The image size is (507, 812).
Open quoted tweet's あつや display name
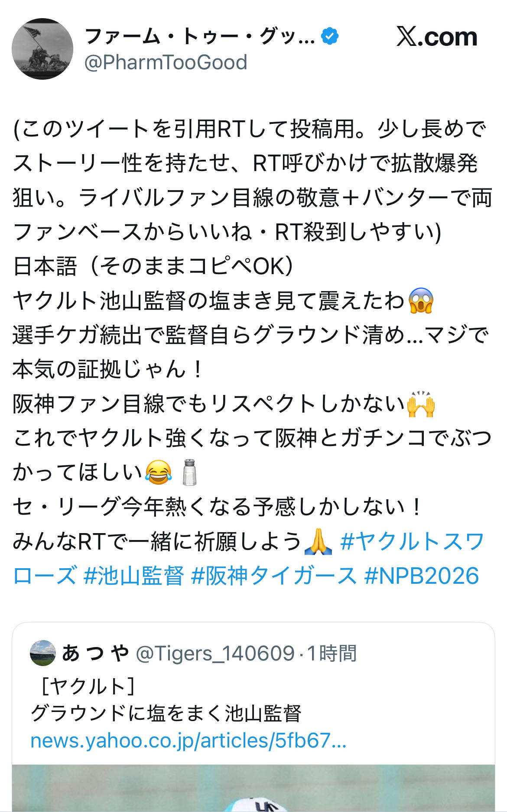(96, 653)
